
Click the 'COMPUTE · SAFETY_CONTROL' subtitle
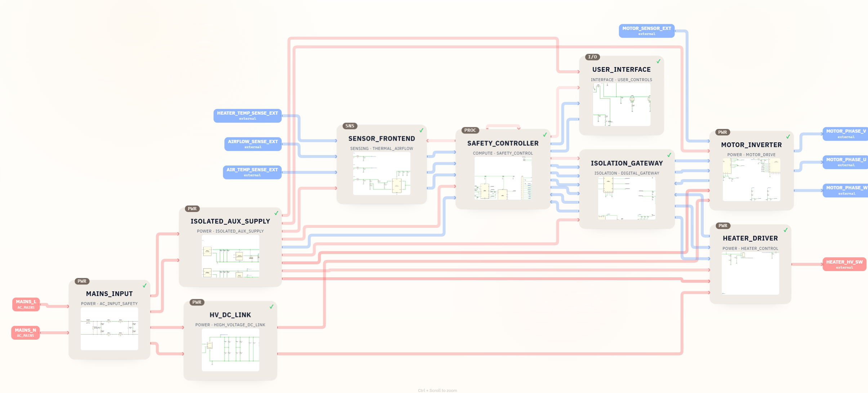(503, 153)
